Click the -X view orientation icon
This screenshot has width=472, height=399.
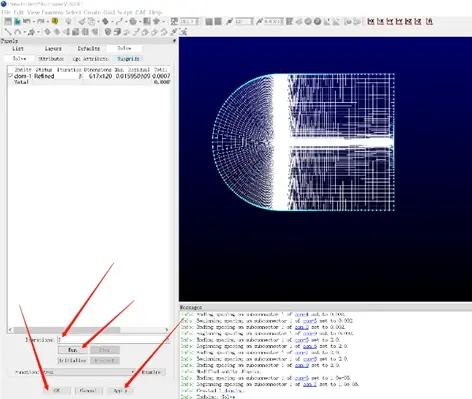coord(380,21)
